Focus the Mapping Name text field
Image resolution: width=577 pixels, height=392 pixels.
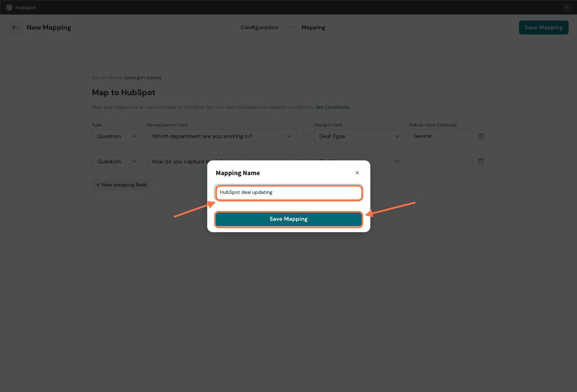[289, 192]
